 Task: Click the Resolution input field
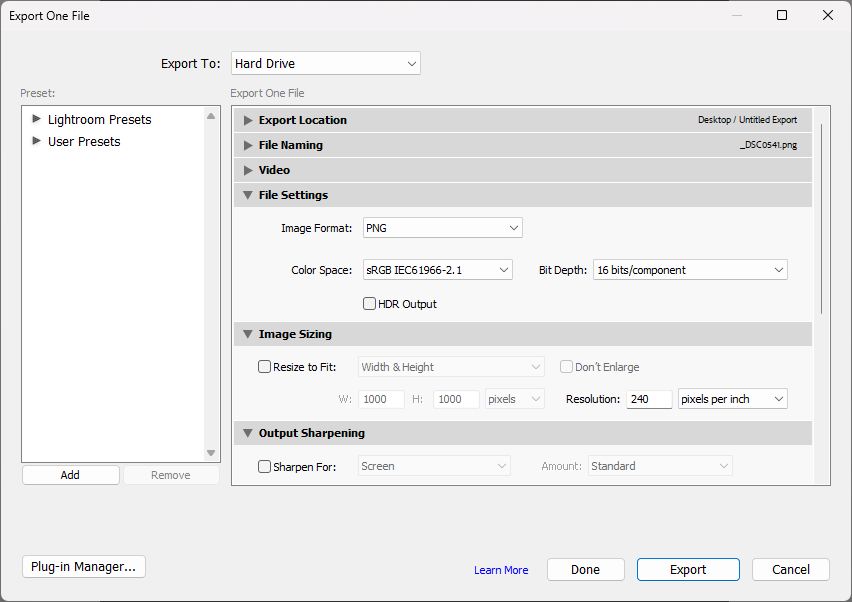[x=649, y=399]
